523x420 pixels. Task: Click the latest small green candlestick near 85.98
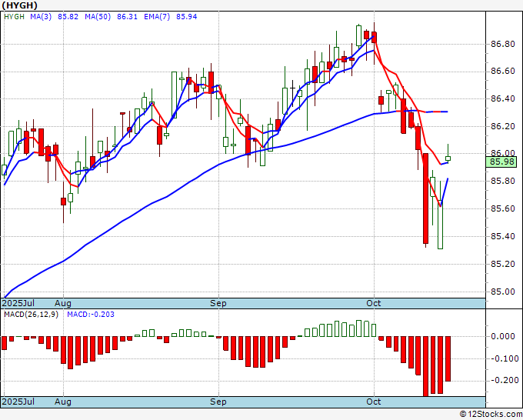pos(448,158)
